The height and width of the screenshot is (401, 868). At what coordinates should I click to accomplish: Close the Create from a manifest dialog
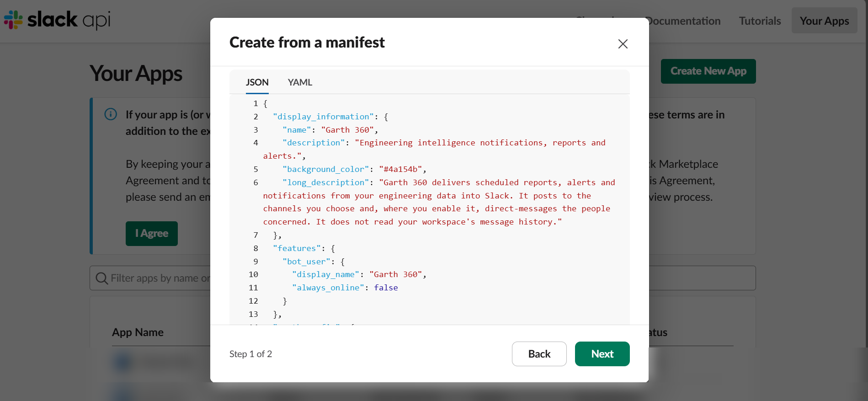(623, 44)
